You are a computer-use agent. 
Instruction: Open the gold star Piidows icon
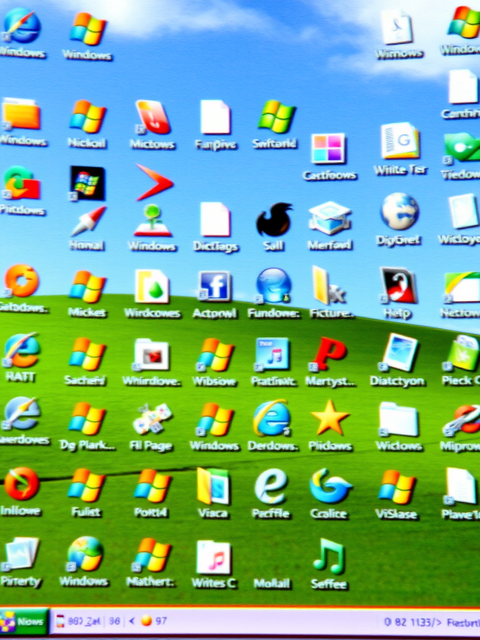pos(330,418)
